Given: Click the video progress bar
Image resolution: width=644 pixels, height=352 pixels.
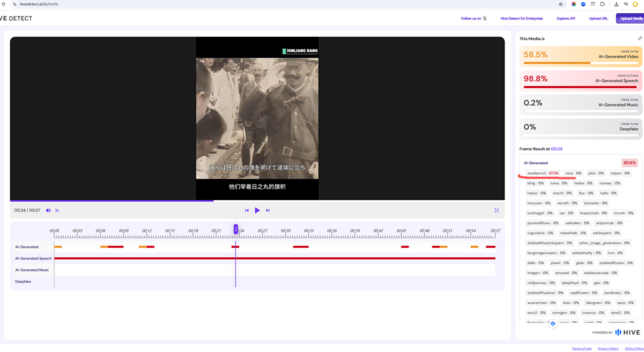Looking at the screenshot, I should click(257, 201).
